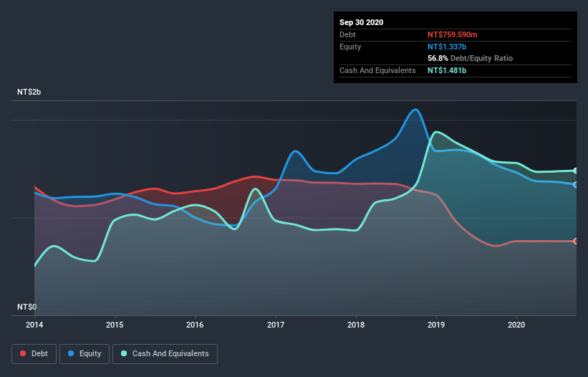Click the 56.8% Debt/Equity Ratio text
This screenshot has width=588, height=377.
tap(471, 58)
